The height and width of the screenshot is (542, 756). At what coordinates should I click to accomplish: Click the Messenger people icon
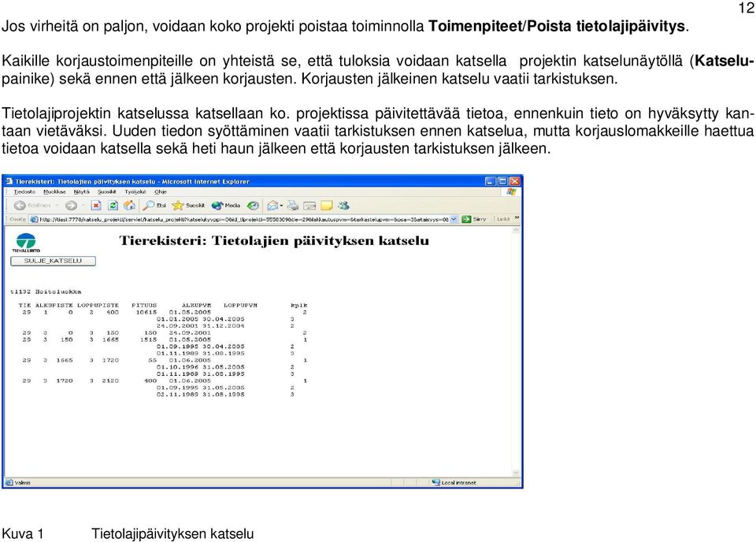click(x=343, y=206)
